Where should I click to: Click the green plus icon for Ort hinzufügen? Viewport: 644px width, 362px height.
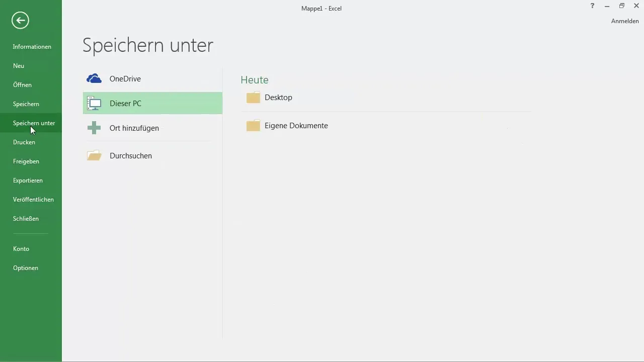[94, 128]
